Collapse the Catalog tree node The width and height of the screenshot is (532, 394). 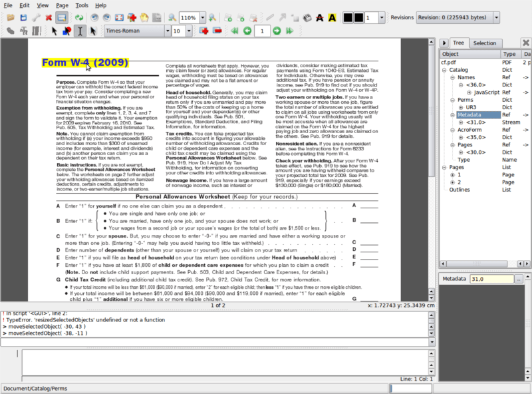click(x=444, y=70)
